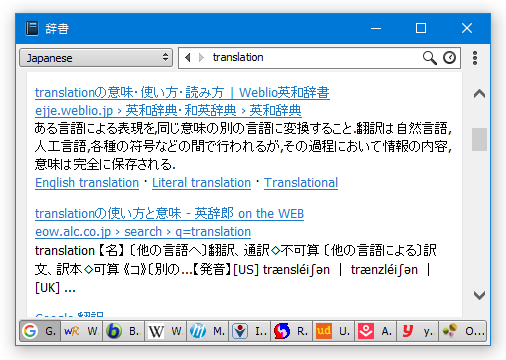Screen dimensions: 506x360
Task: Open the three-dot options menu
Action: coord(475,58)
